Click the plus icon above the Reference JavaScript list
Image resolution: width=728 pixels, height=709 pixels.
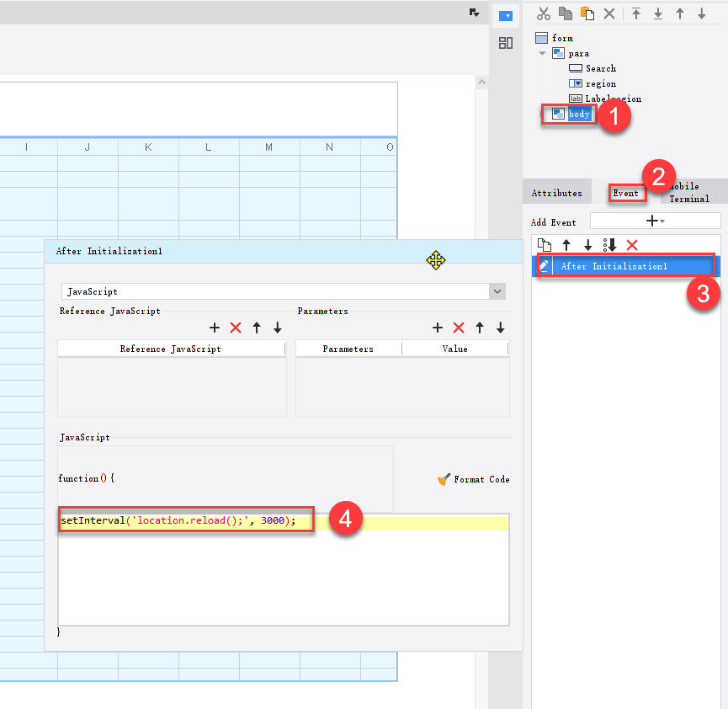214,328
